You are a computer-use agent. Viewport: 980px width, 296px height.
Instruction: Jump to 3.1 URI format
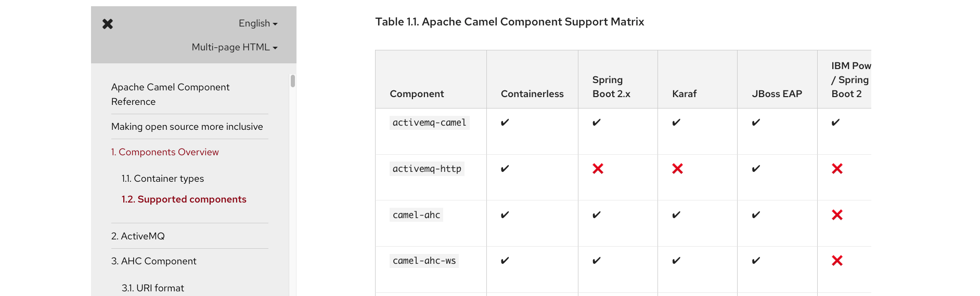152,288
